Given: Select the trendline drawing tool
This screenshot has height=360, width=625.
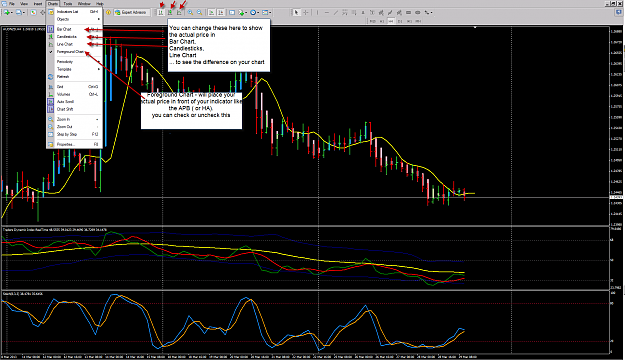Looking at the screenshot, I should click(x=336, y=12).
